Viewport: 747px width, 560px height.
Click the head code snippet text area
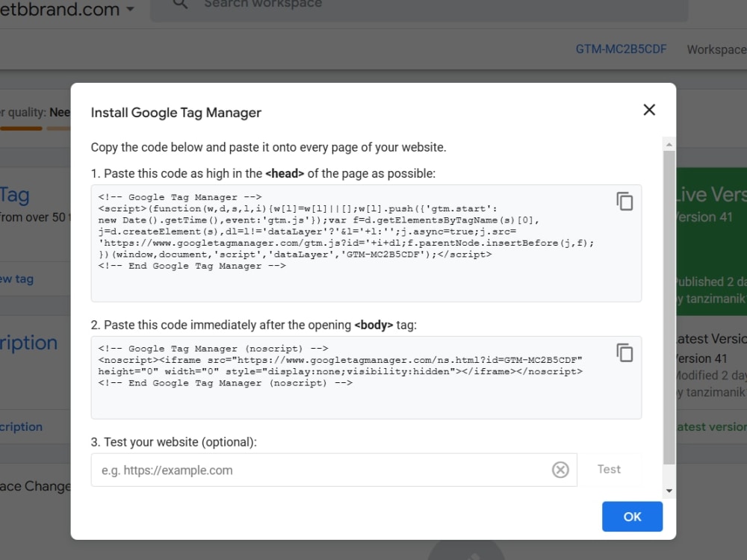click(366, 243)
